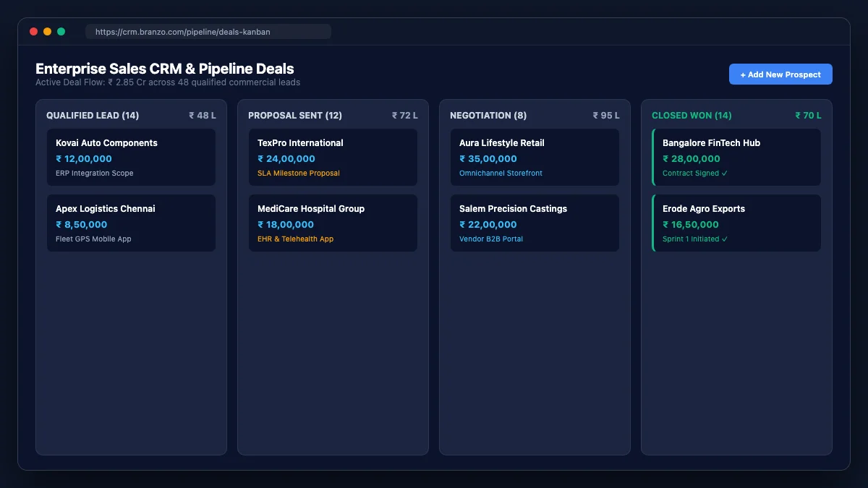Click the ₹ 18,00,000 deal amount

pos(286,225)
